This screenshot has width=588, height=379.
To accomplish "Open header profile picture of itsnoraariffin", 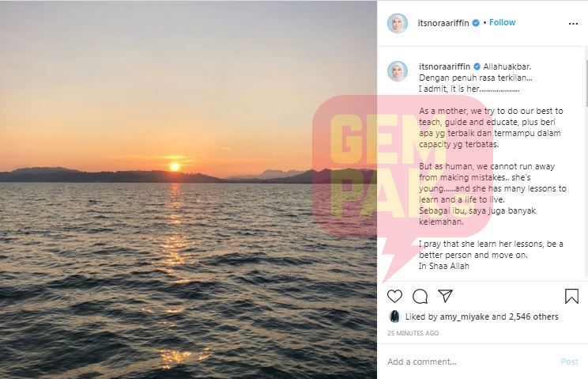I will point(397,23).
